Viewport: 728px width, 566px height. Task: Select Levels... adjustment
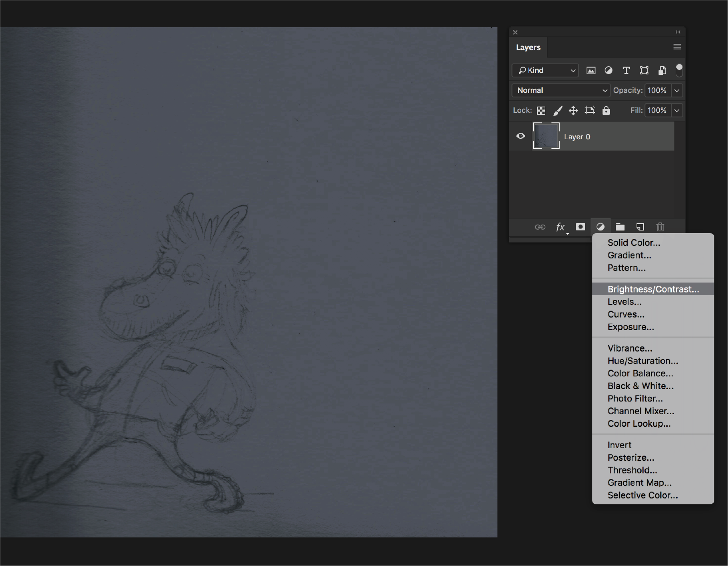[x=653, y=302]
